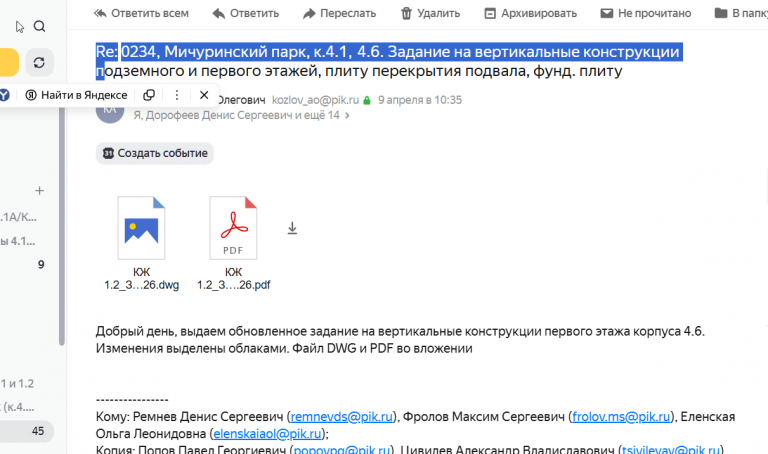This screenshot has width=768, height=454.
Task: Click the forward arrow icon
Action: [309, 13]
